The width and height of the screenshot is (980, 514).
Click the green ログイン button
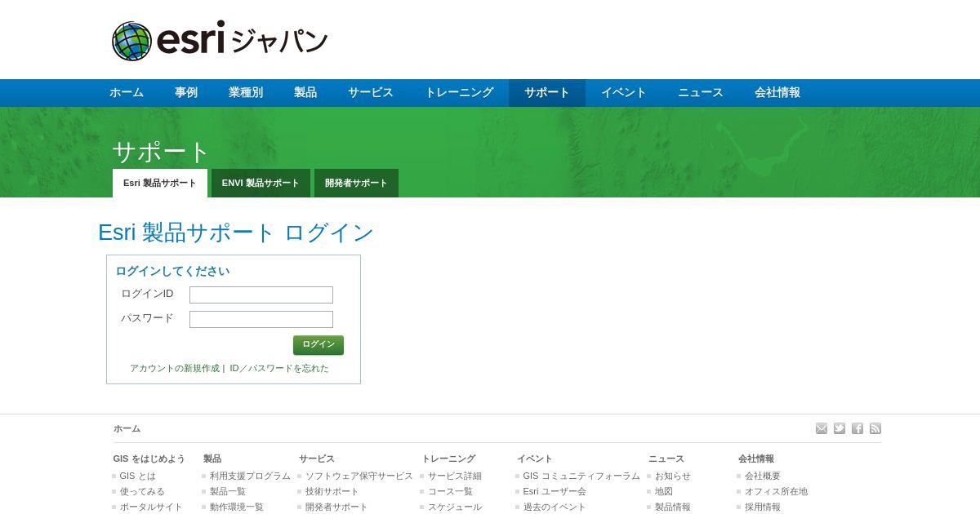[x=318, y=345]
